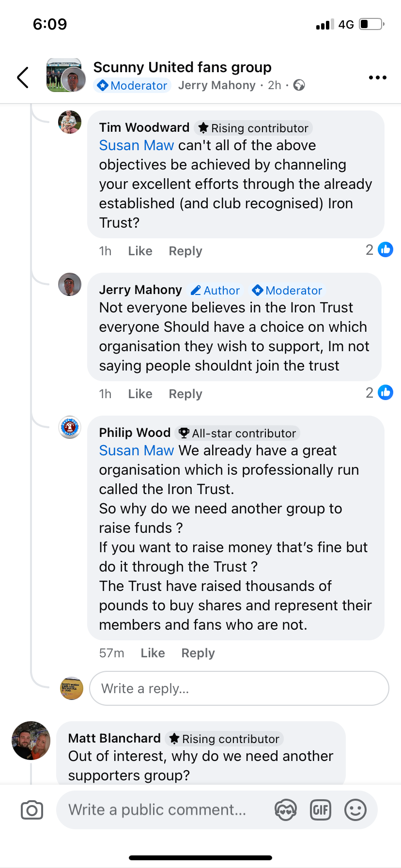The width and height of the screenshot is (401, 868).
Task: Open the emoji smiley picker
Action: 355,810
